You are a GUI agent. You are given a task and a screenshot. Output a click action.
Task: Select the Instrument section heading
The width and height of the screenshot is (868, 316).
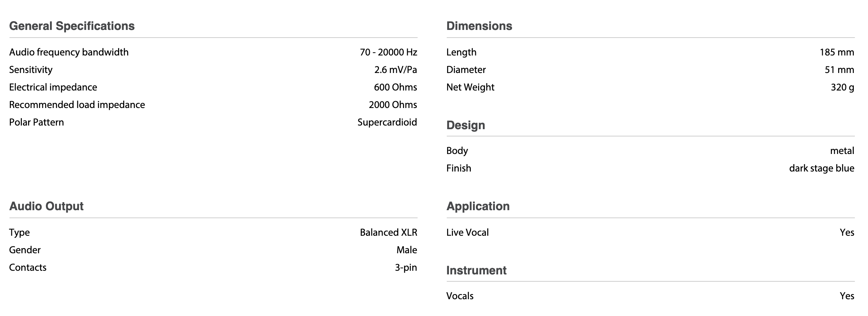476,270
